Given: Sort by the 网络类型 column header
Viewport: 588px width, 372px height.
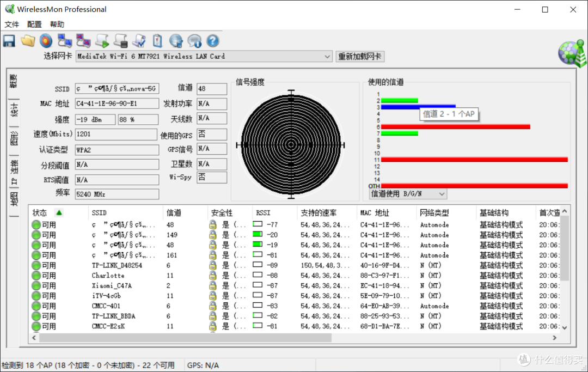Looking at the screenshot, I should (446, 213).
